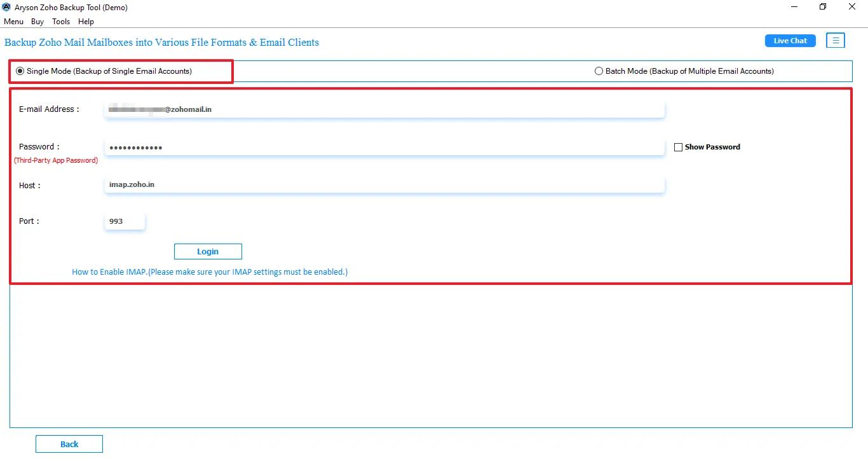This screenshot has height=463, width=868.
Task: Click the Host field imap.zoho.in
Action: (384, 184)
